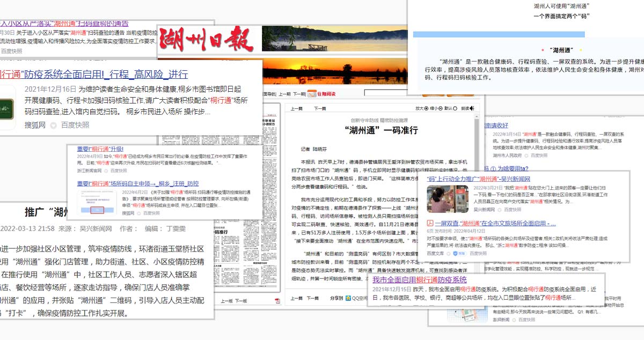Click 上一篇 at the article bottom
The image size is (644, 340).
[296, 298]
